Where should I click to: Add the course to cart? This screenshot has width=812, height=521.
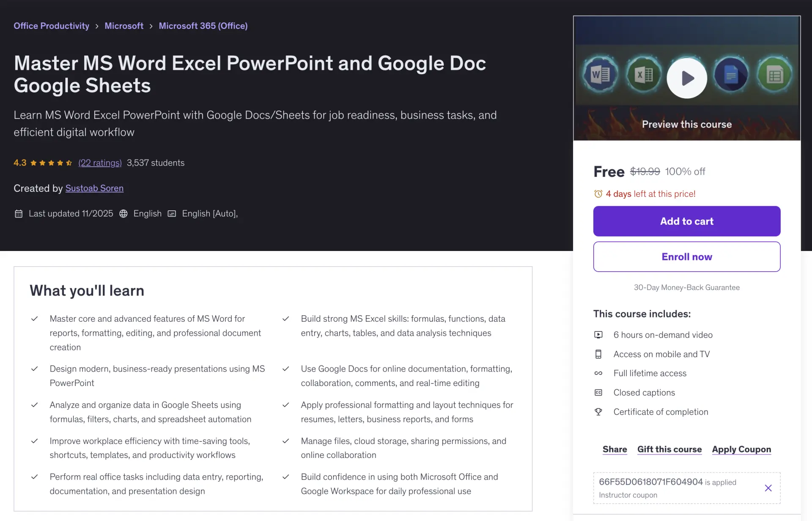687,221
